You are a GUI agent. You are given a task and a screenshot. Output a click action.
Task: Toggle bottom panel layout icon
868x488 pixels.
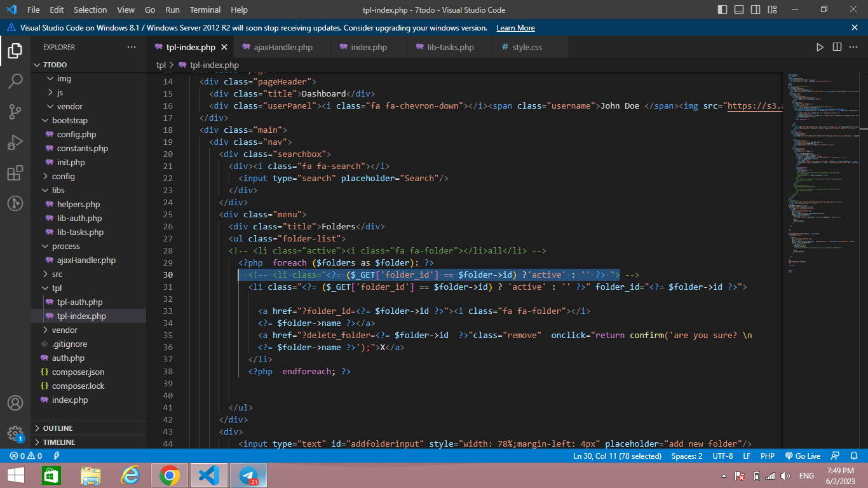tap(738, 10)
